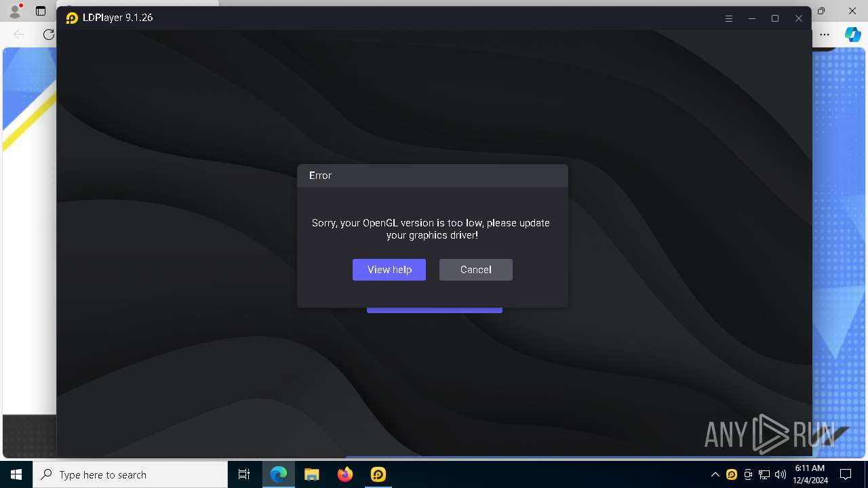
Task: Dismiss the error with Cancel
Action: point(476,270)
